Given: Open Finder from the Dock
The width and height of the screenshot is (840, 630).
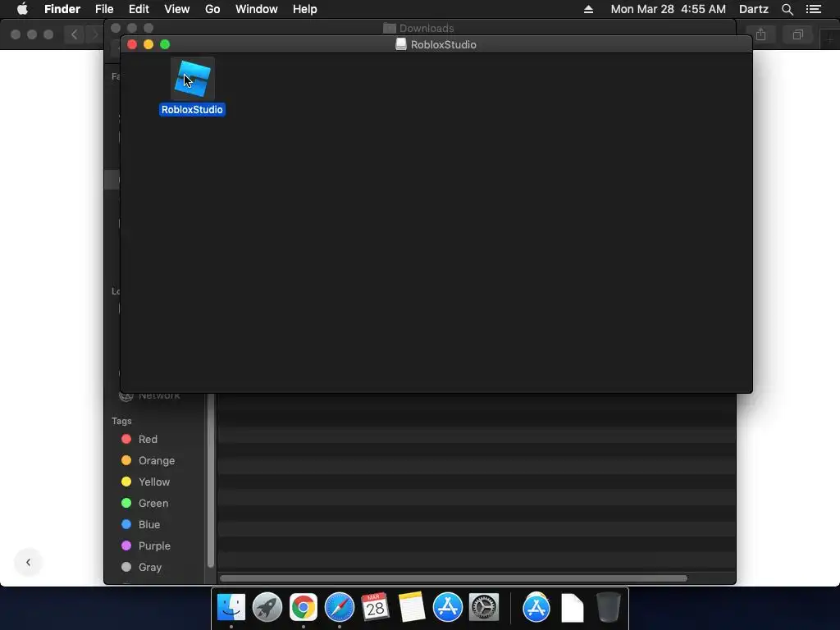Looking at the screenshot, I should (x=231, y=607).
